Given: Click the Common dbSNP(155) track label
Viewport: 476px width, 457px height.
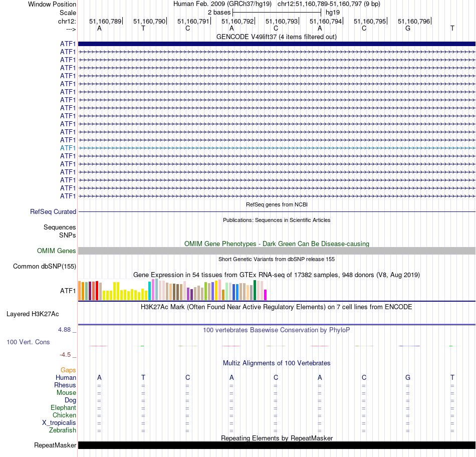Looking at the screenshot, I should pos(44,266).
